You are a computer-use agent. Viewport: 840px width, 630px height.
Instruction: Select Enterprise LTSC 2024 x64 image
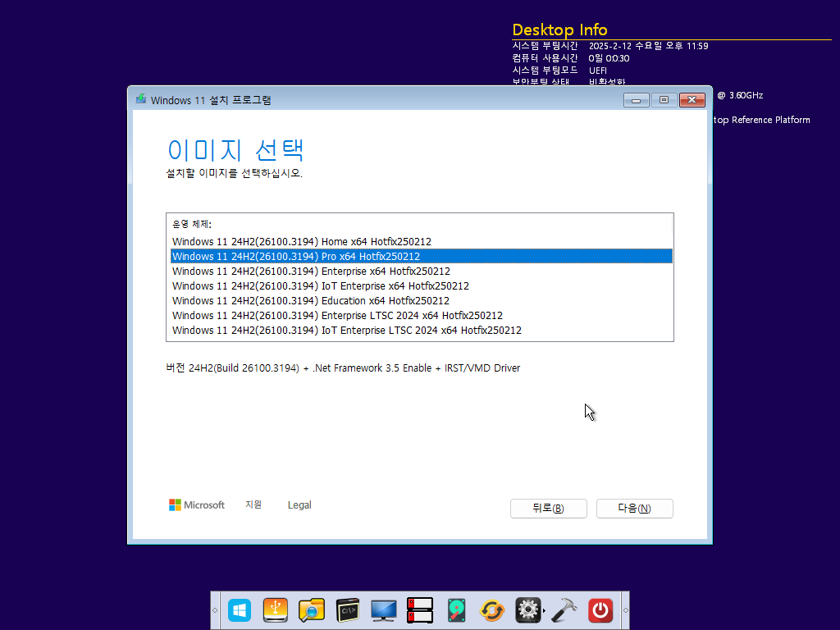422,316
